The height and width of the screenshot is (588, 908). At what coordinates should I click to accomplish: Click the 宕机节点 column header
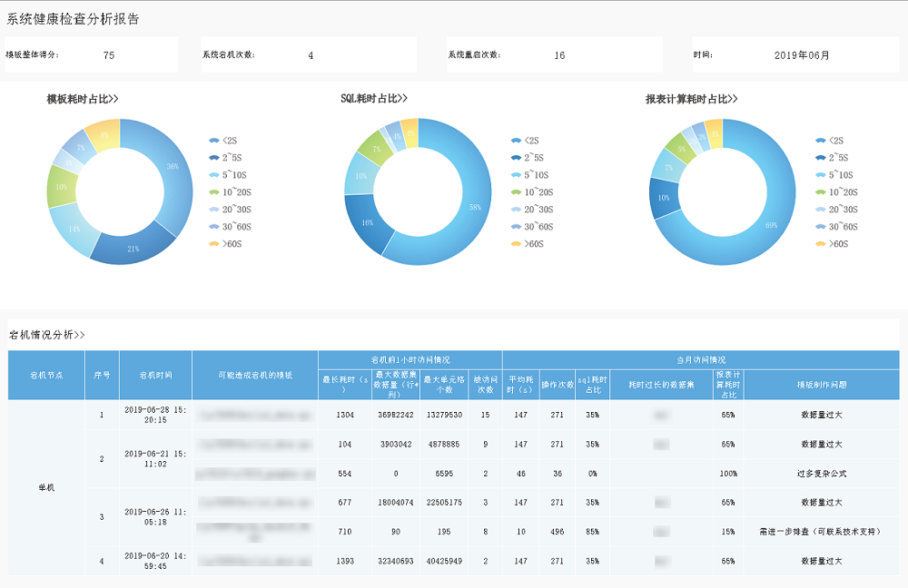pyautogui.click(x=46, y=375)
